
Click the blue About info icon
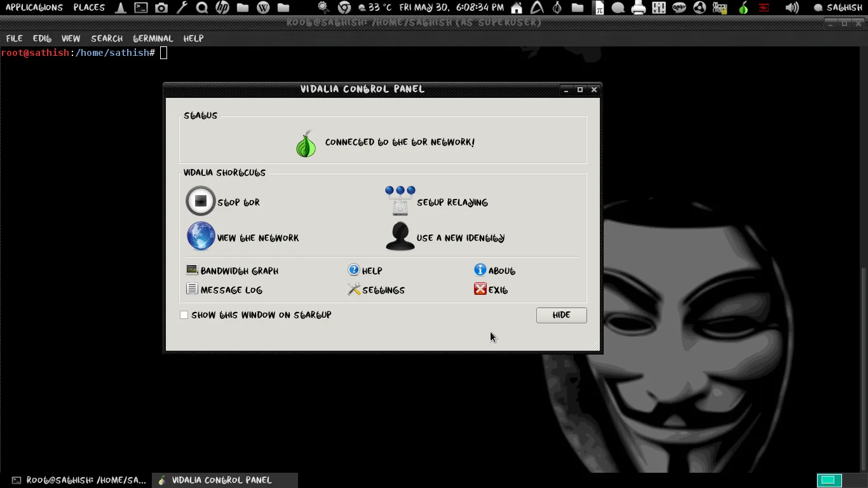click(x=480, y=270)
